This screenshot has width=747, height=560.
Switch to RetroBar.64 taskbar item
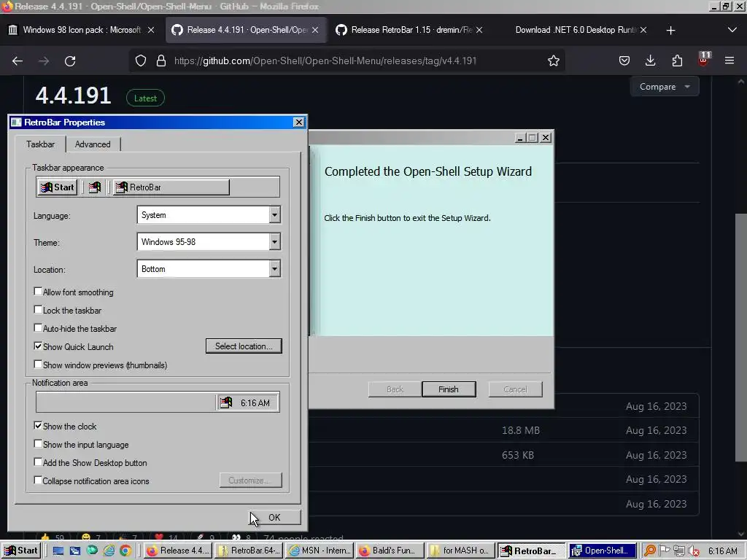(248, 551)
